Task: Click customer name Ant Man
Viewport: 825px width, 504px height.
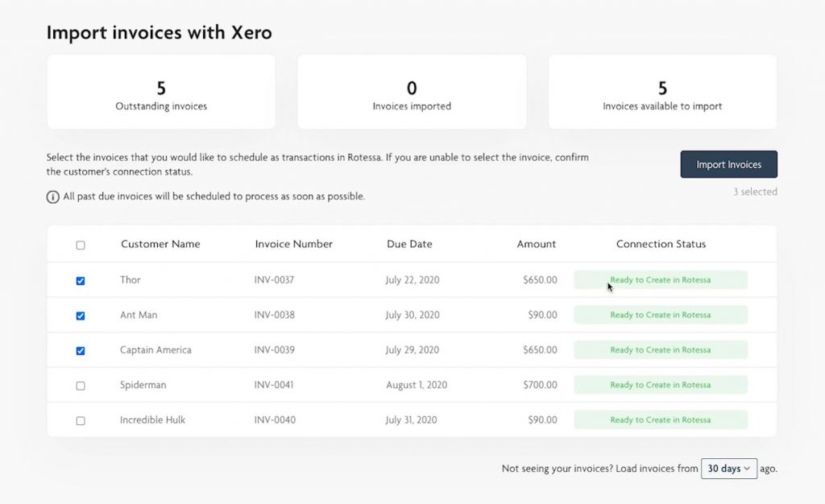Action: click(139, 315)
